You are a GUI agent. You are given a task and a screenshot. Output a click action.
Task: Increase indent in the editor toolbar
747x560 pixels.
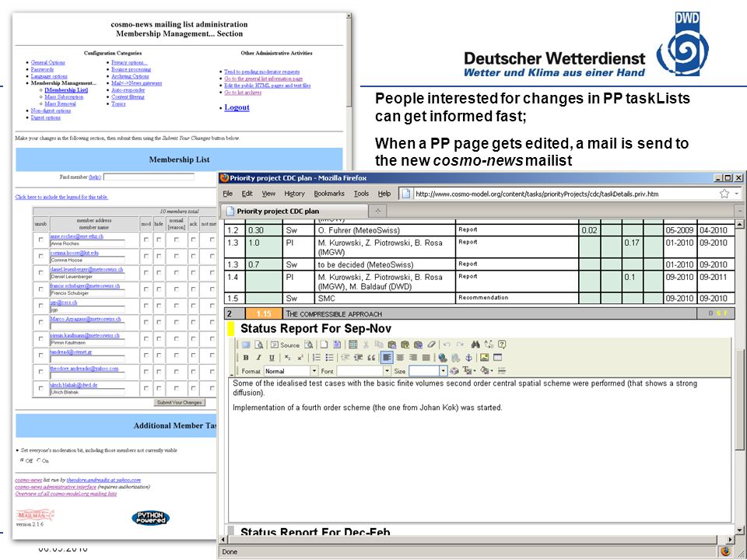click(x=358, y=358)
